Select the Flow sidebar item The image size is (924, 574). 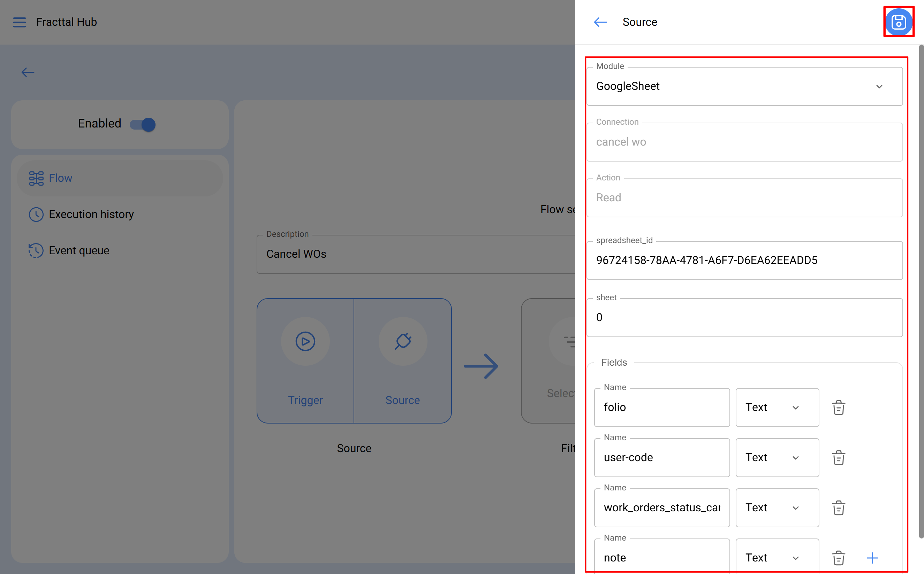click(60, 178)
